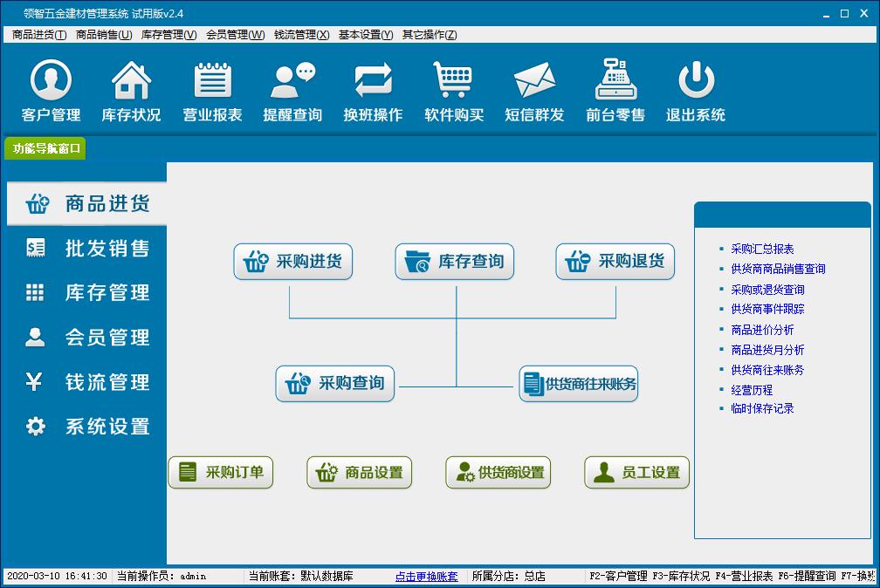Open the 钱流管理(X) menu
880x588 pixels.
point(301,35)
